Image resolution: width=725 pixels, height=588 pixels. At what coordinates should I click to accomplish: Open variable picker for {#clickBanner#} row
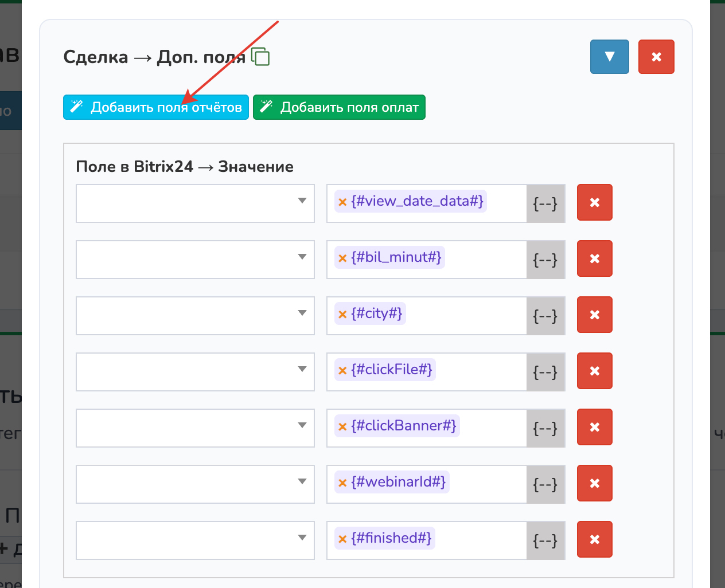545,428
